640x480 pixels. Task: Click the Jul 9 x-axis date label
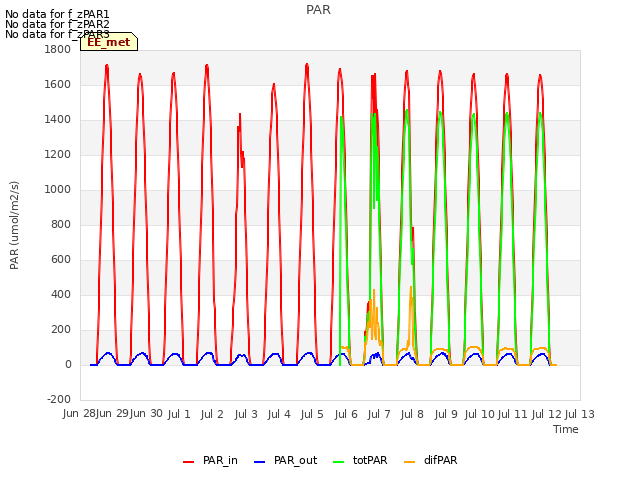(x=446, y=414)
